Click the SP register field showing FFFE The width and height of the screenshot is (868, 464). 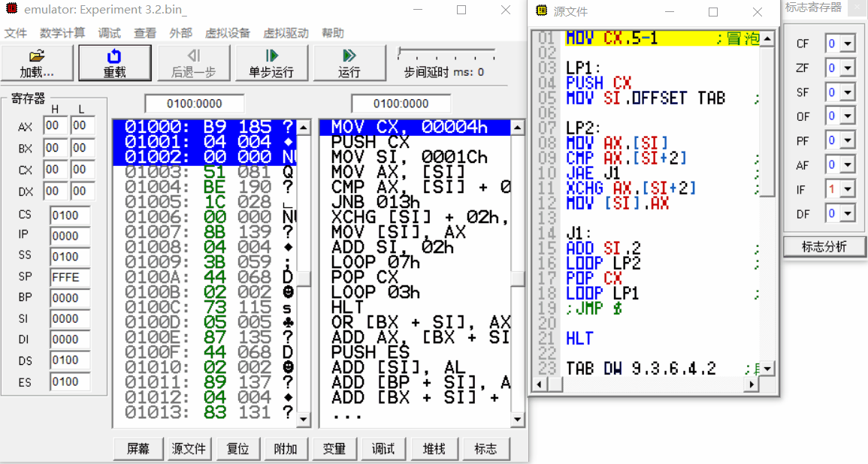[69, 277]
